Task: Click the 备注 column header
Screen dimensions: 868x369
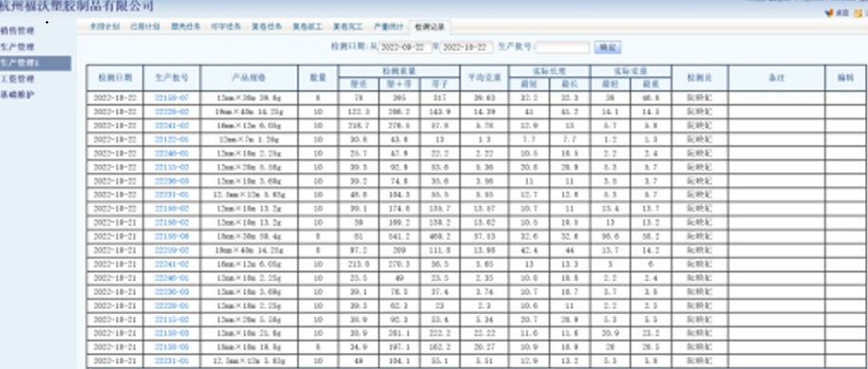Action: [777, 78]
